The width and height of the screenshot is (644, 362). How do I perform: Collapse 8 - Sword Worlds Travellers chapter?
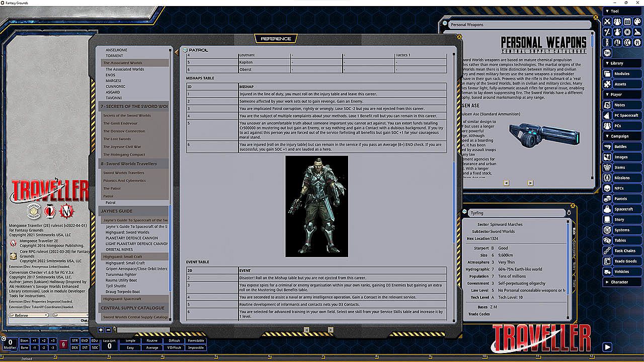pos(133,163)
